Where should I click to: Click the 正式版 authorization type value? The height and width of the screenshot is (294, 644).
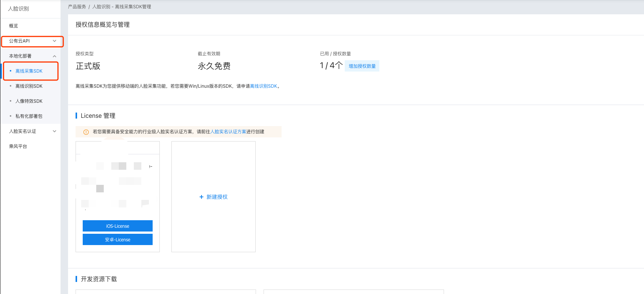[88, 66]
